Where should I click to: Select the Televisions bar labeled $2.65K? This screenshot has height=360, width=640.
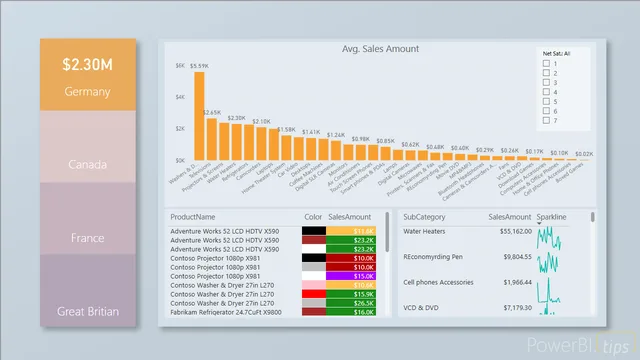pos(211,139)
